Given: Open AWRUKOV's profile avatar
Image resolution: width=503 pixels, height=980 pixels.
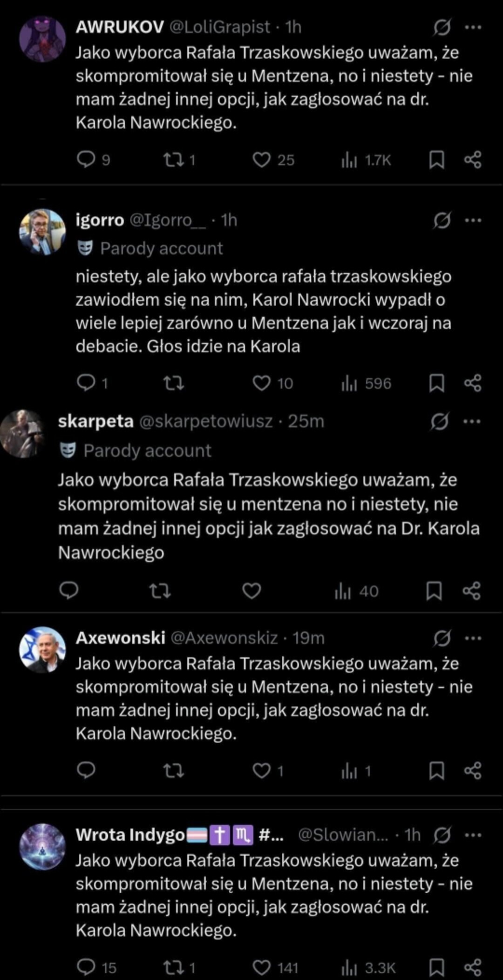Looking at the screenshot, I should tap(42, 39).
